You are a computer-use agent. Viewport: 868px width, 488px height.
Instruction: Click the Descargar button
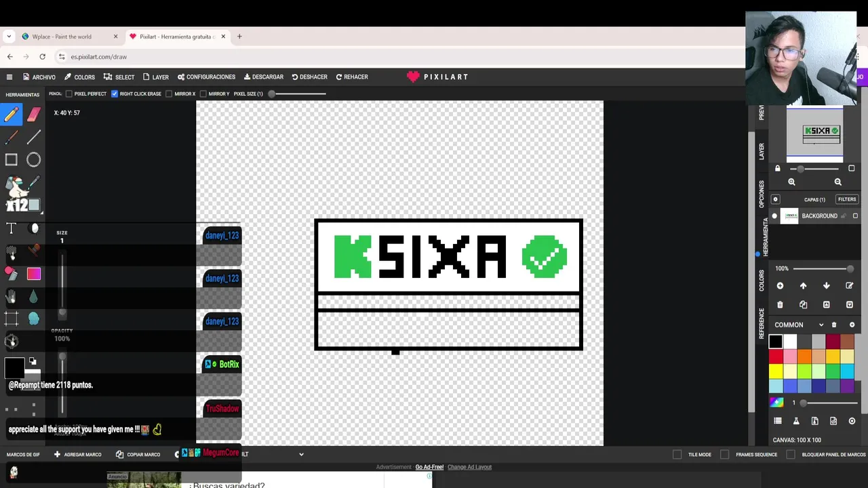[264, 77]
